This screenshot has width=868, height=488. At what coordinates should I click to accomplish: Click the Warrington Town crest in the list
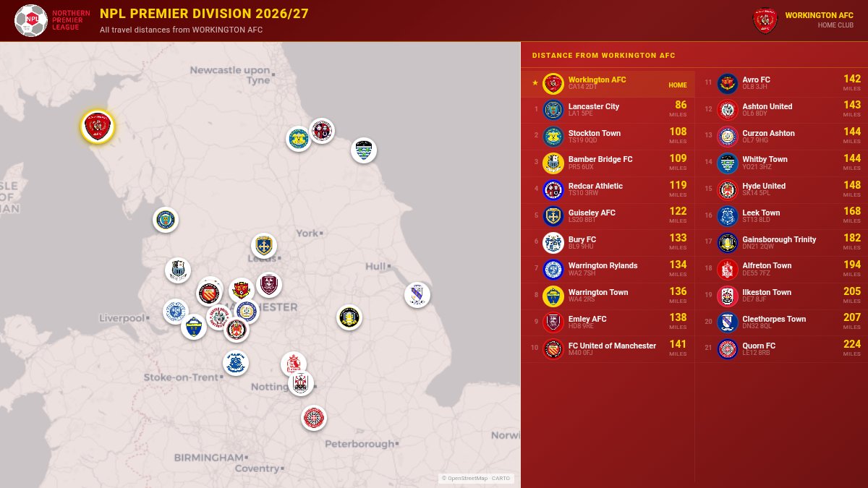[553, 296]
